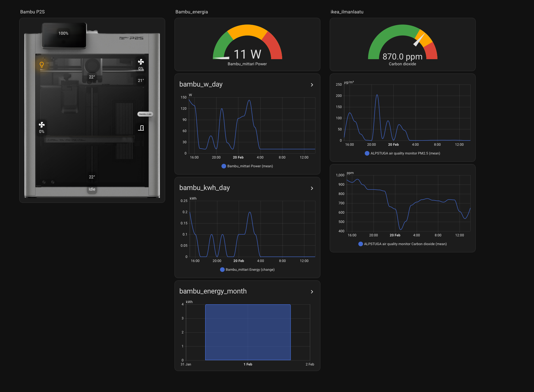Open the 870.0 ppm Carbon dioxide gauge
Image resolution: width=534 pixels, height=392 pixels.
pyautogui.click(x=402, y=47)
